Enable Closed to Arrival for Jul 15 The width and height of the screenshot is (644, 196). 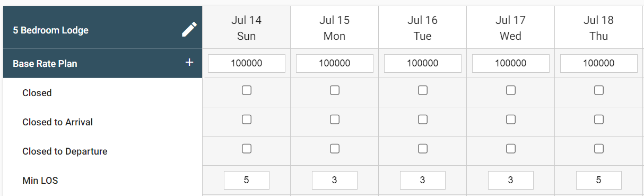point(335,120)
